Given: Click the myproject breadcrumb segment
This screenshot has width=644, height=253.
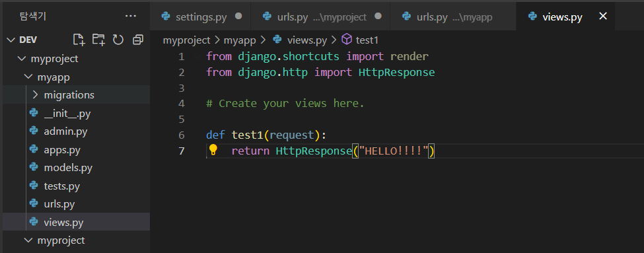Looking at the screenshot, I should 186,40.
